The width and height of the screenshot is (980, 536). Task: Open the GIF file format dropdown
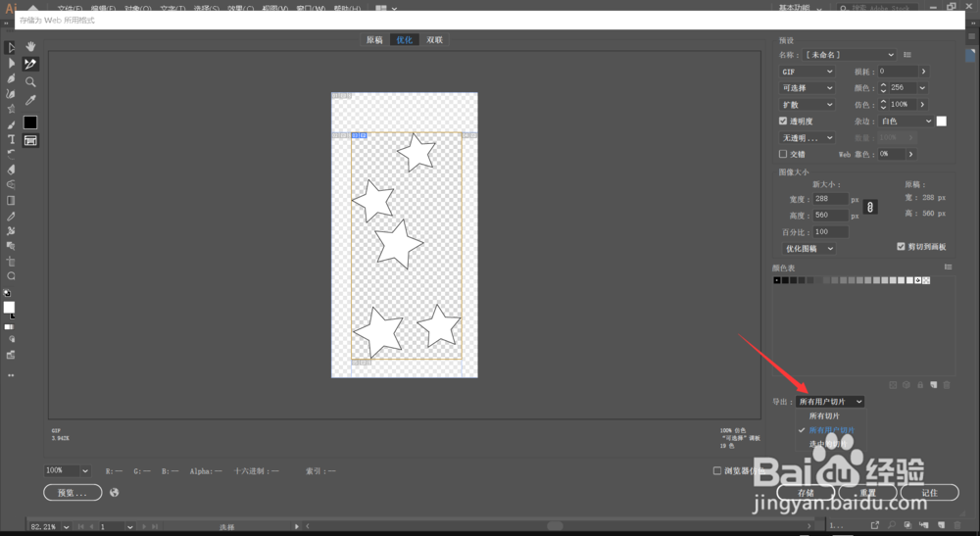coord(807,72)
